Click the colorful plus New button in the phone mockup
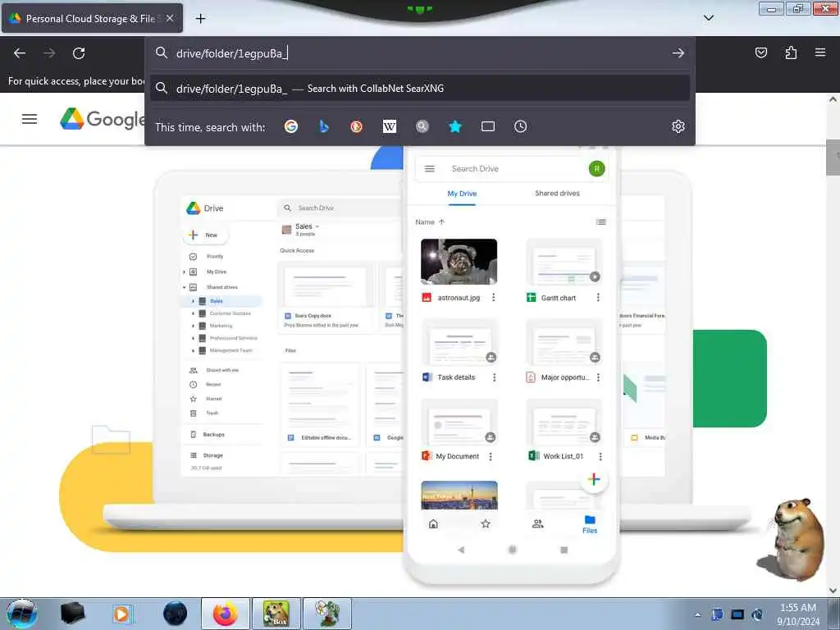Image resolution: width=840 pixels, height=630 pixels. click(594, 479)
